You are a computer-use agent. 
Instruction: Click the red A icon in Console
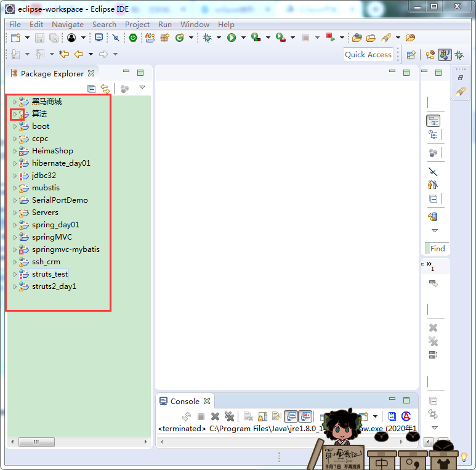coord(406,416)
